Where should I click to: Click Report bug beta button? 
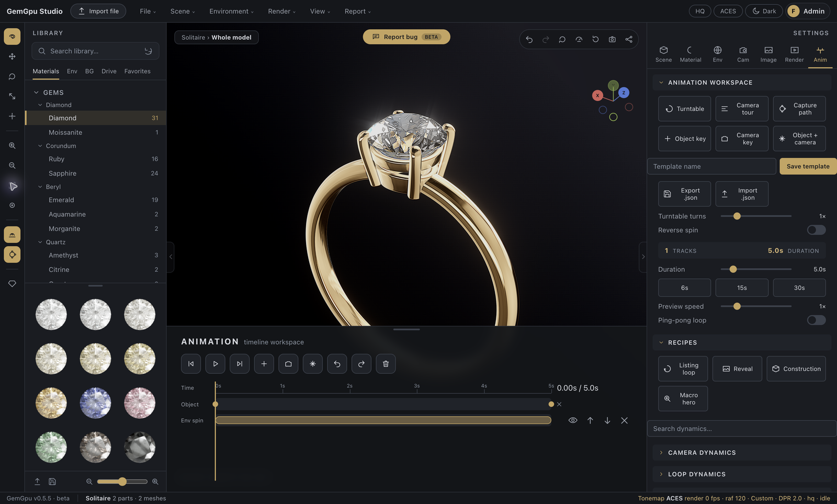click(x=406, y=37)
